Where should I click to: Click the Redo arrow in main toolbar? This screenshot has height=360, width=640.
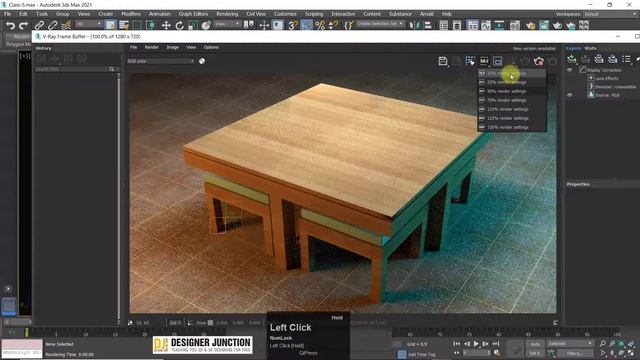point(23,25)
